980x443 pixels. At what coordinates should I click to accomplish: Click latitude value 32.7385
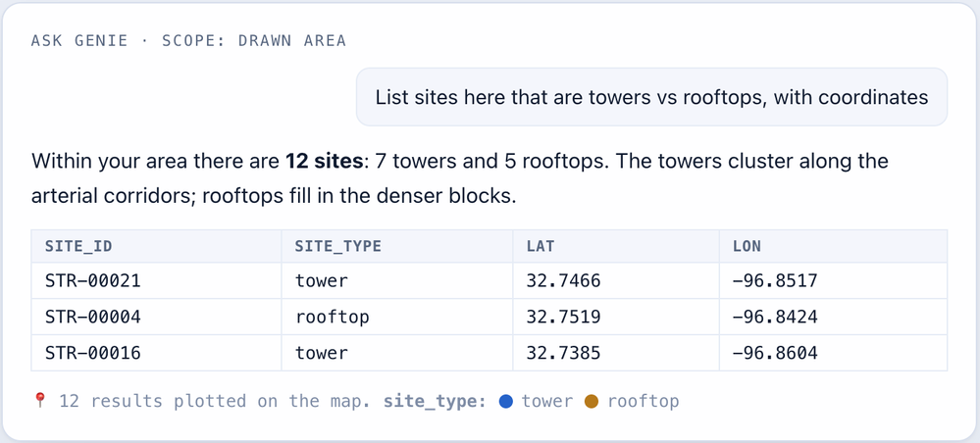coord(563,353)
